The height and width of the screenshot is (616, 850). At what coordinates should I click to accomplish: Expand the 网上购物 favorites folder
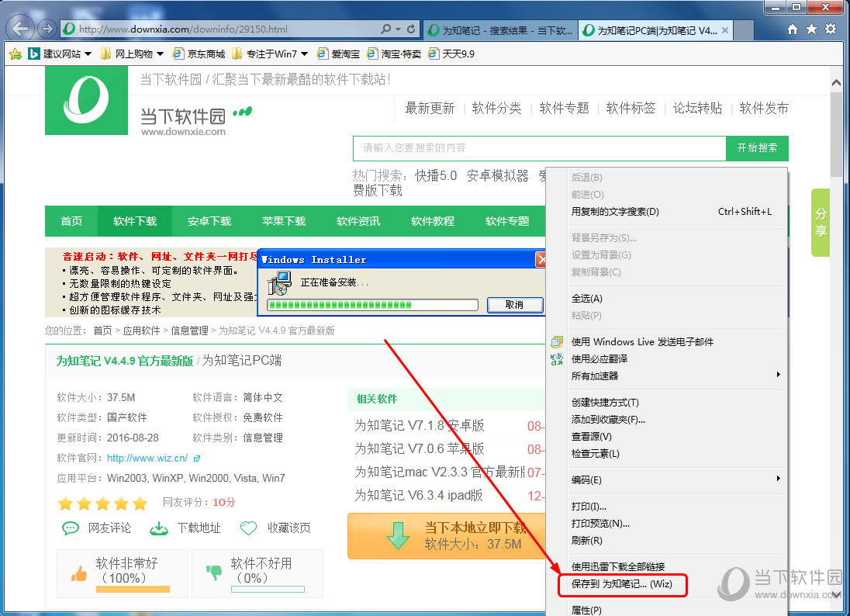coord(160,54)
